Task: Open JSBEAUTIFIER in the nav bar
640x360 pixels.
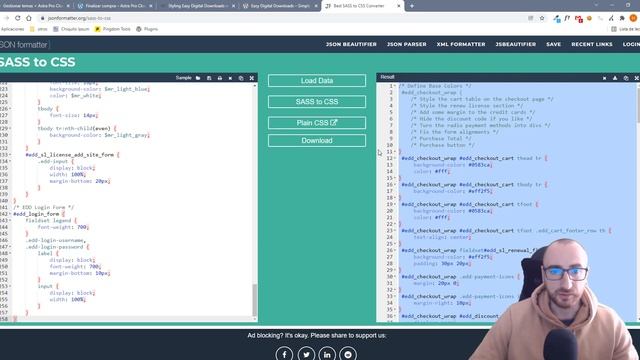Action: 516,44
